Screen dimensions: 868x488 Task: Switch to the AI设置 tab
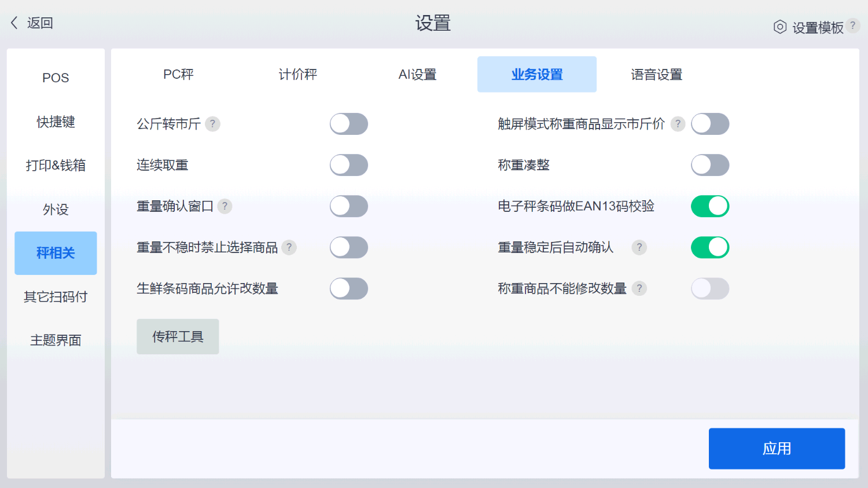pyautogui.click(x=417, y=75)
